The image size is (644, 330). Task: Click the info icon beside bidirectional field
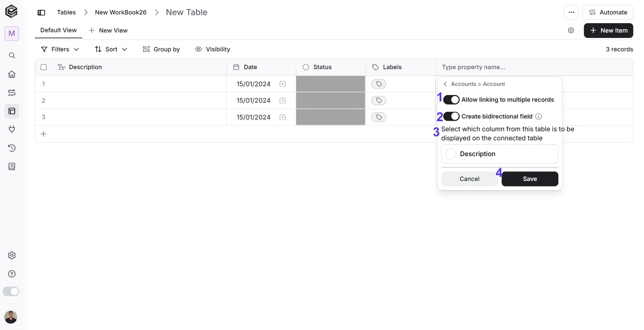pyautogui.click(x=539, y=116)
